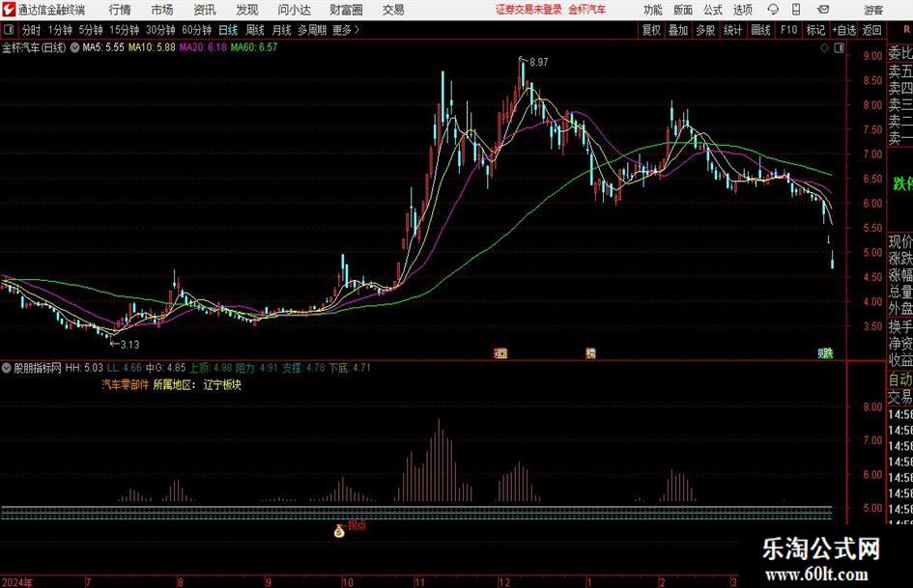Click the customer service headset icon
Image resolution: width=913 pixels, height=588 pixels.
(x=773, y=10)
